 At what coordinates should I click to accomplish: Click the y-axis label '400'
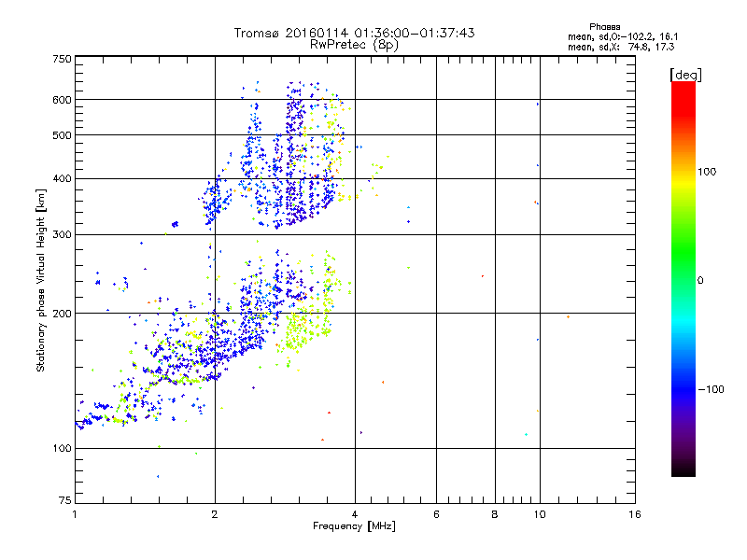[63, 179]
